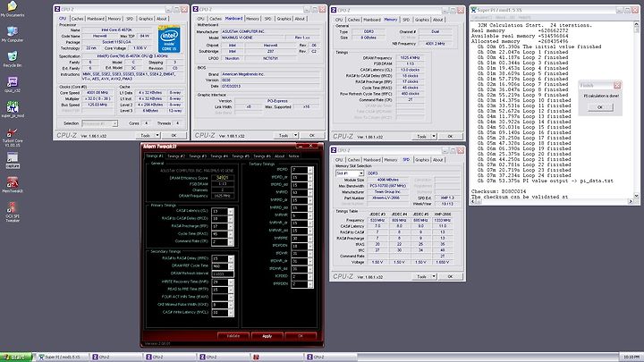The width and height of the screenshot is (644, 362).
Task: Click the DRAM Refresh Interval field
Action: [x=223, y=274]
